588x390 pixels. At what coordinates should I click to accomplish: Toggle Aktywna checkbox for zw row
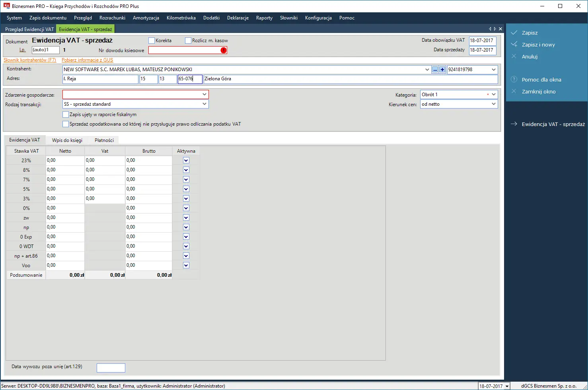coord(186,217)
